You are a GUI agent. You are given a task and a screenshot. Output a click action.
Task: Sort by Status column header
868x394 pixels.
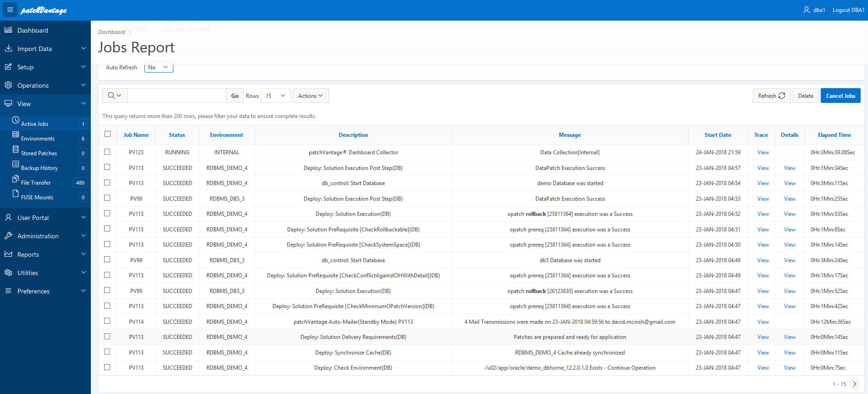[x=177, y=135]
